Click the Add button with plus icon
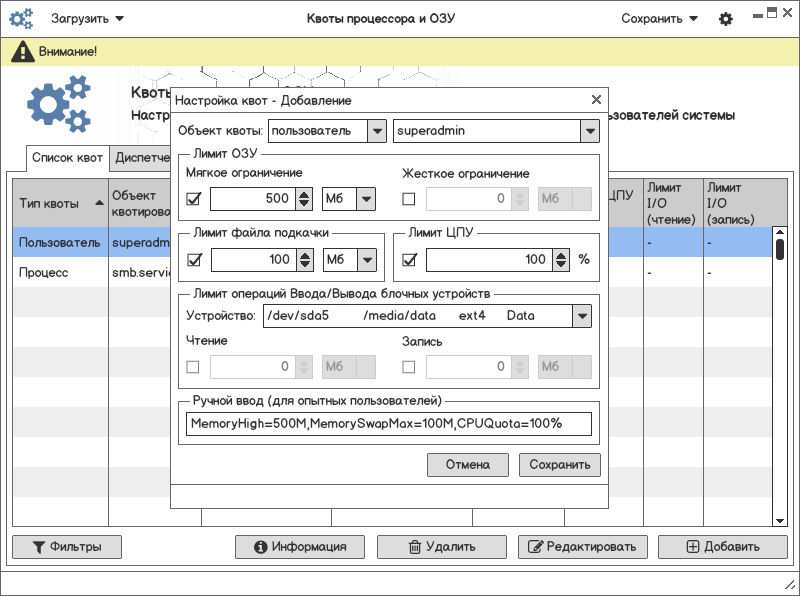Viewport: 800px width, 596px height. coord(723,547)
